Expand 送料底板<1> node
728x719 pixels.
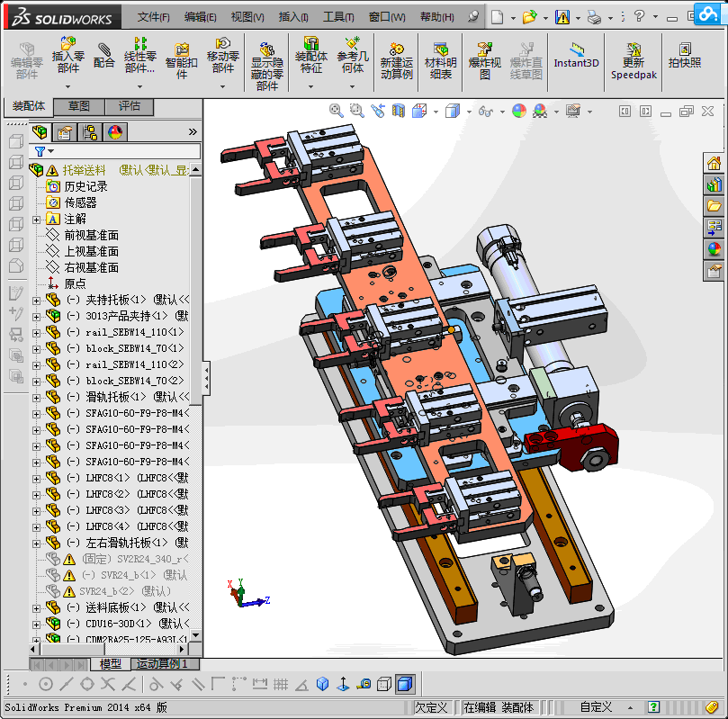click(36, 608)
